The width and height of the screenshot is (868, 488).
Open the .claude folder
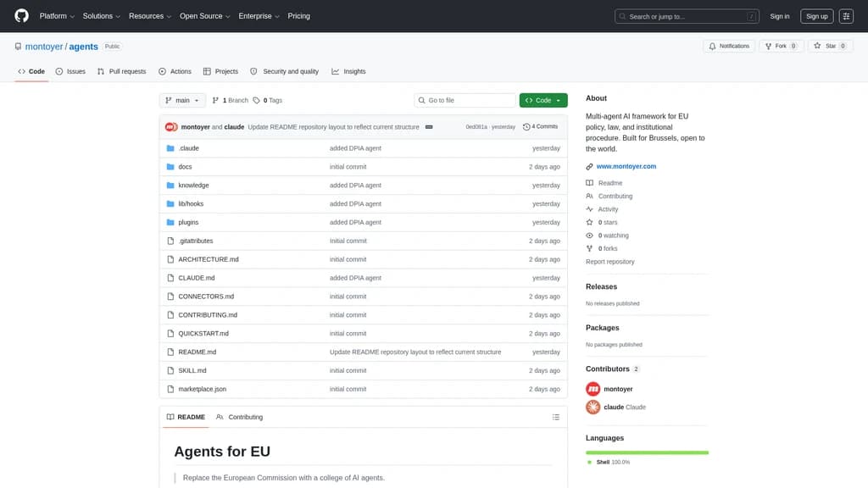188,148
